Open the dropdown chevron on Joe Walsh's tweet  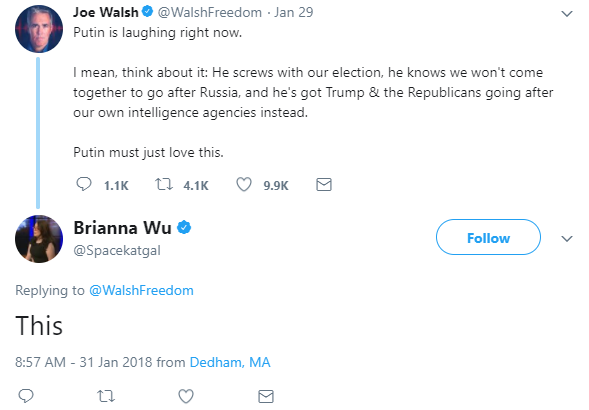(566, 14)
